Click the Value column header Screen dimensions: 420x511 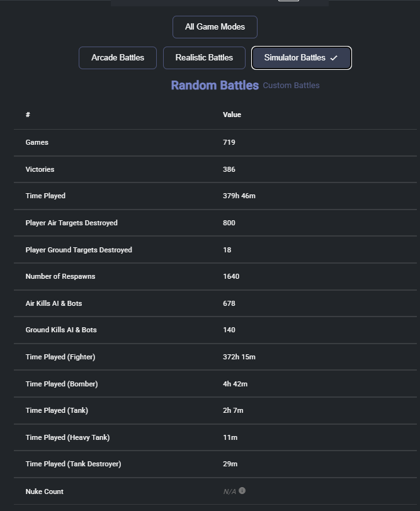click(x=232, y=115)
